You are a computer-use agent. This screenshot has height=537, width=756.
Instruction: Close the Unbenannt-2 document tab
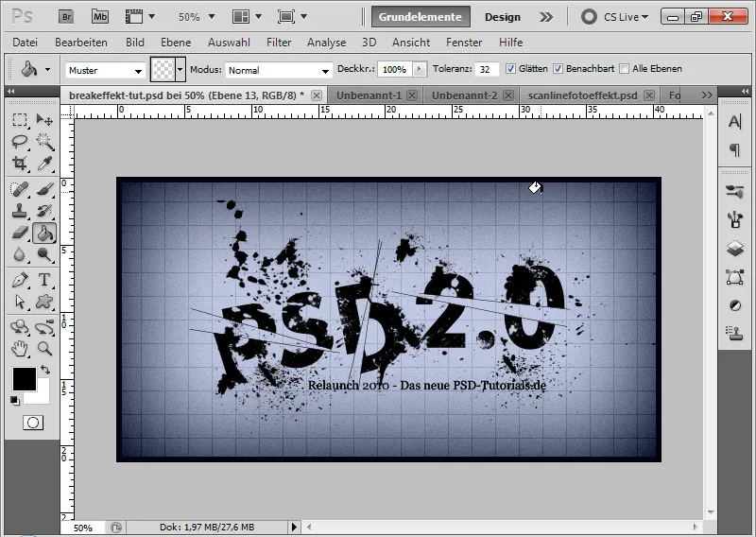tap(508, 95)
